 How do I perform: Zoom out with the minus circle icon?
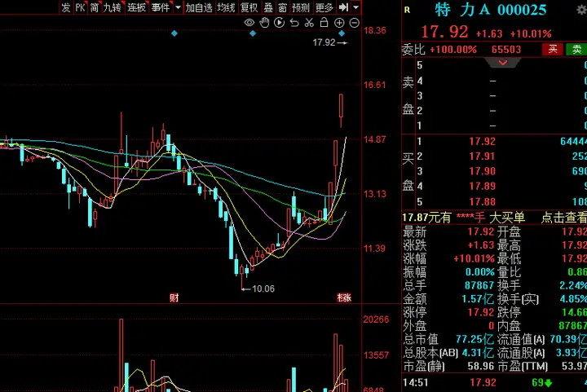point(354,23)
